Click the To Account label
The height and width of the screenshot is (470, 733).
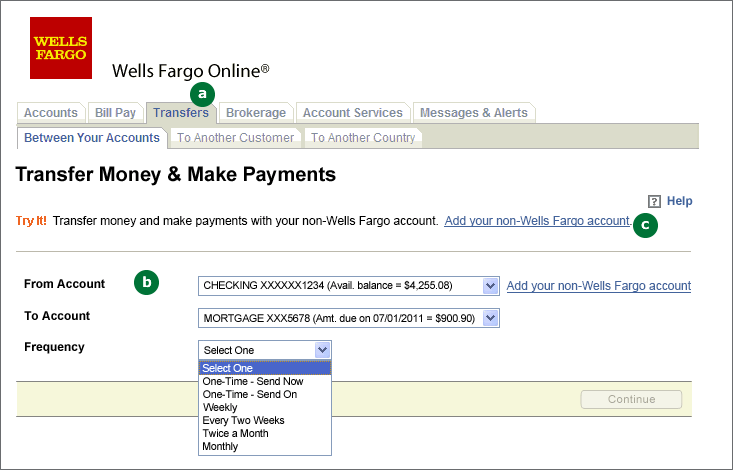(x=57, y=316)
